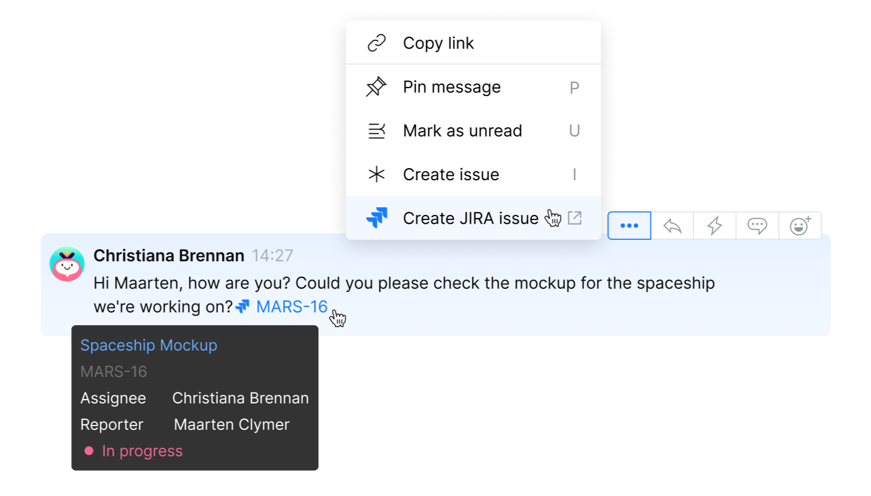Start a thread using the speech bubble icon
The height and width of the screenshot is (496, 871).
tap(757, 226)
